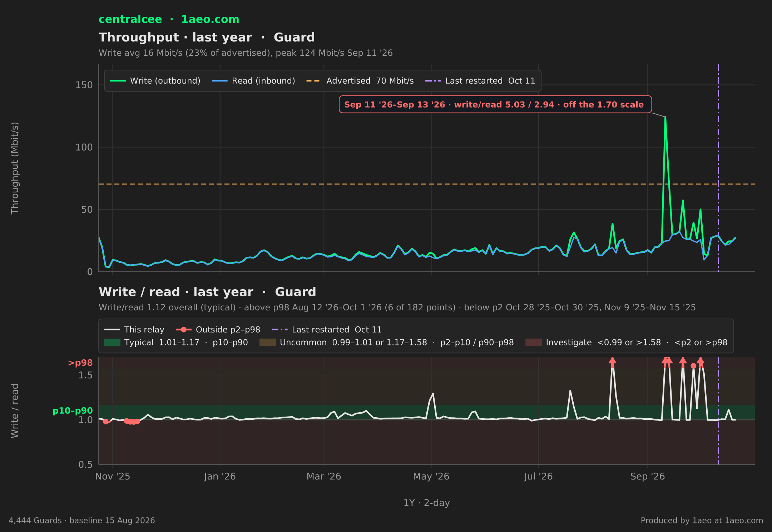Click Last restarted Oct 11 in the throughput legend
This screenshot has height=532, width=772.
[480, 81]
